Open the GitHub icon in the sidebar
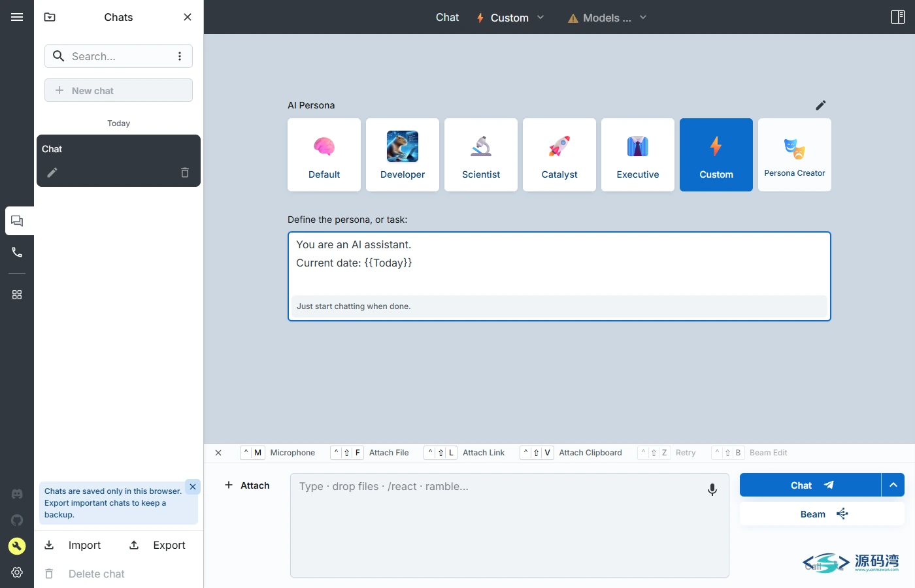The width and height of the screenshot is (915, 588). click(17, 520)
